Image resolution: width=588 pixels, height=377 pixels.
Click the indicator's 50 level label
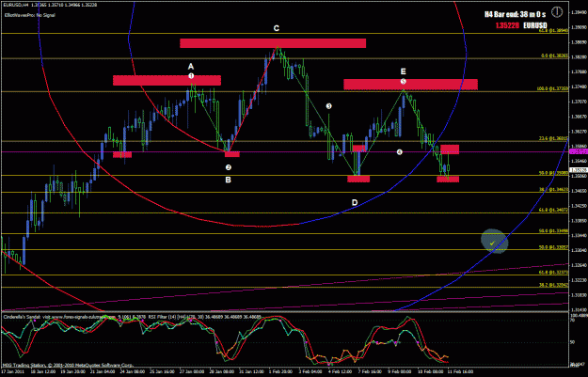[572, 342]
